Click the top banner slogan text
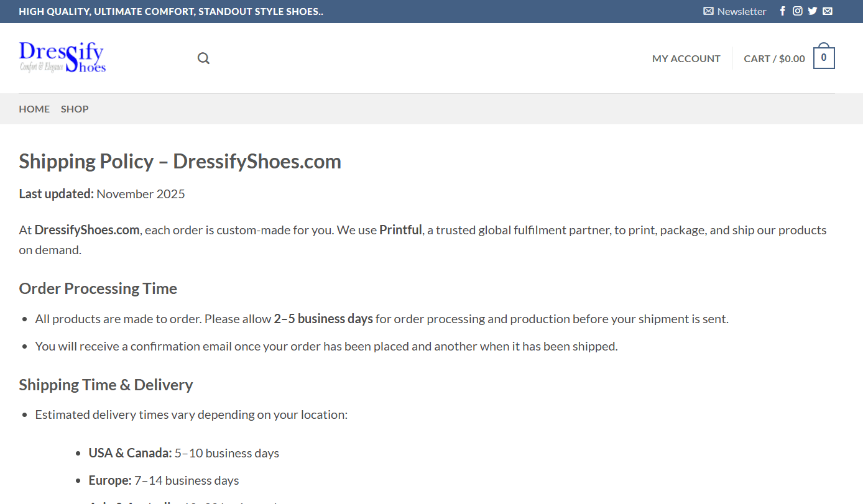This screenshot has height=504, width=863. coord(171,11)
